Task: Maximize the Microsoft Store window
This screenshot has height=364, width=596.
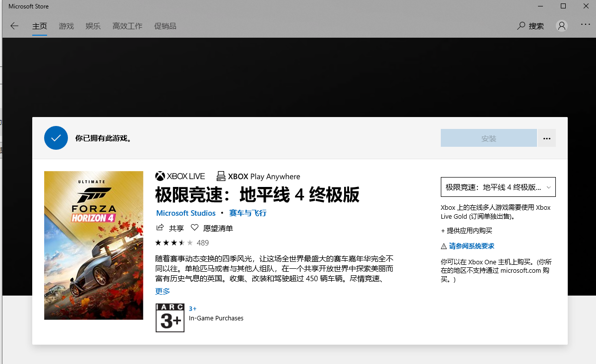Action: pyautogui.click(x=563, y=6)
